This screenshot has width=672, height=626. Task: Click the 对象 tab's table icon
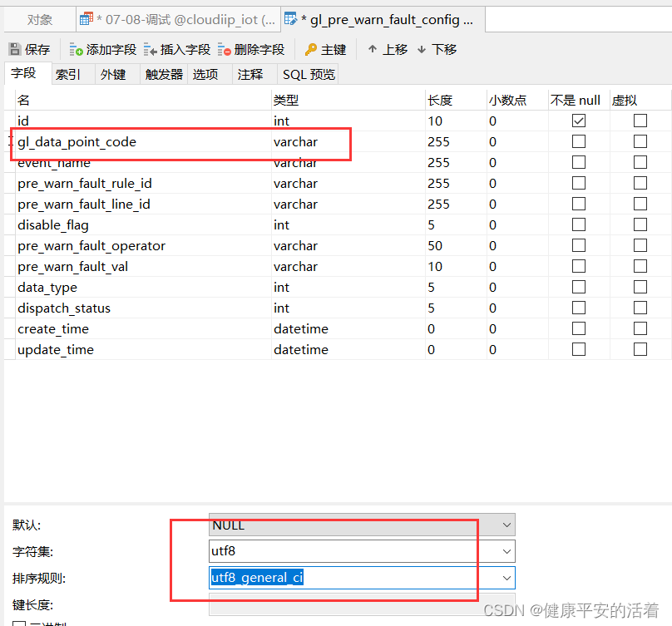(85, 17)
